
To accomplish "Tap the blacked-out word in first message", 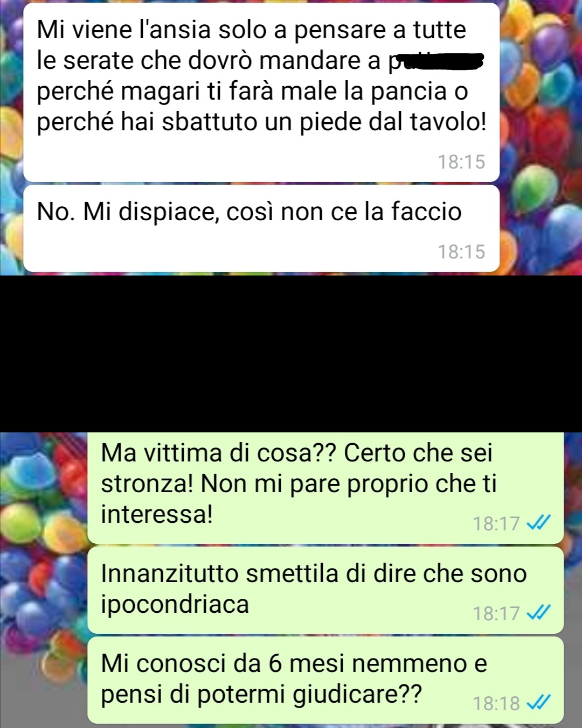I will click(437, 62).
